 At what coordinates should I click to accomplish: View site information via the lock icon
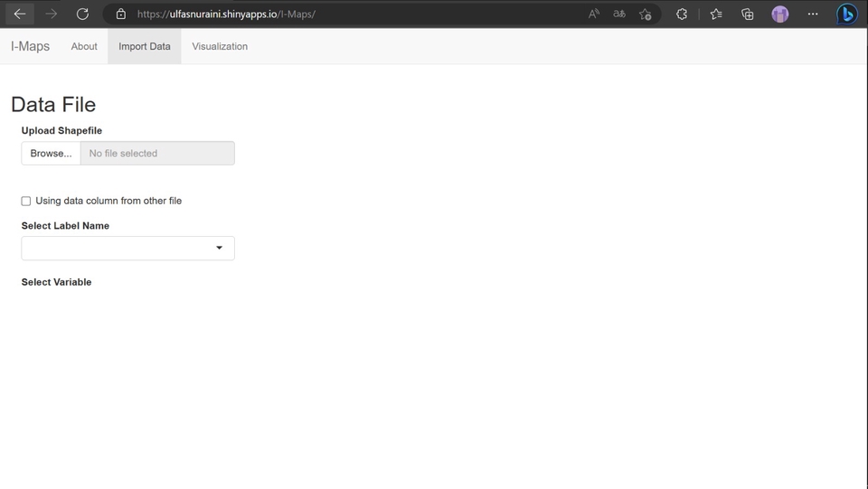120,14
